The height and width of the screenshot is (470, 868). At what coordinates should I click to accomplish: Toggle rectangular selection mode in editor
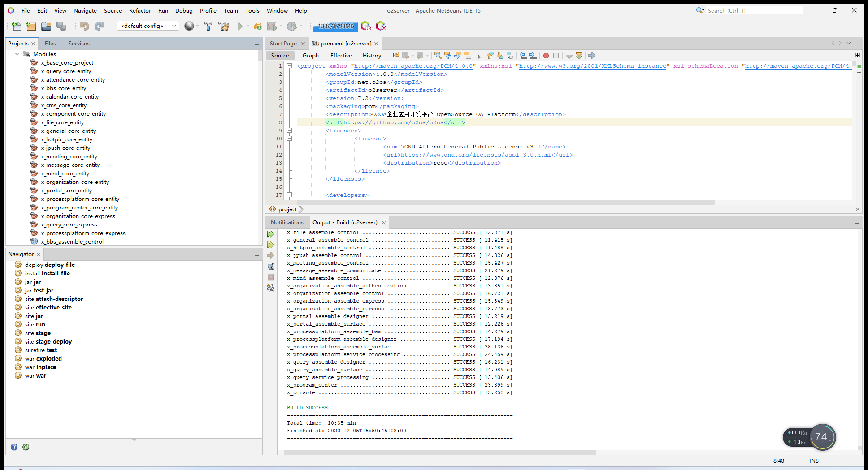click(477, 56)
